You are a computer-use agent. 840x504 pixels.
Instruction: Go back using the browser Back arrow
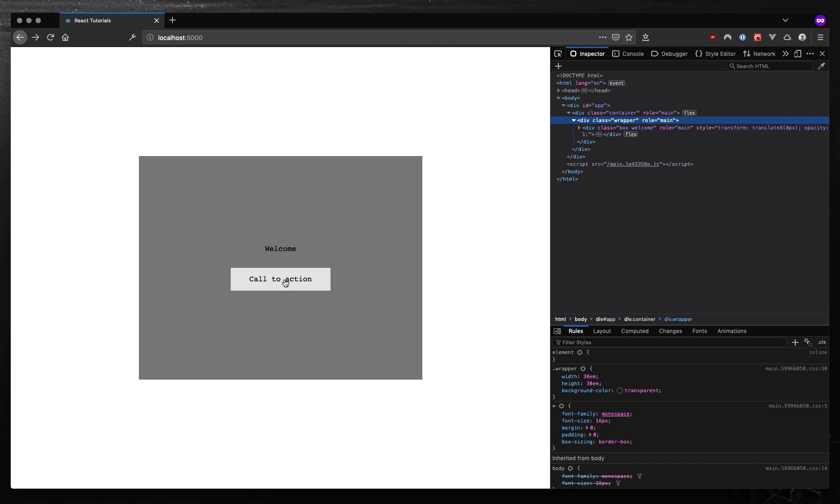[20, 37]
